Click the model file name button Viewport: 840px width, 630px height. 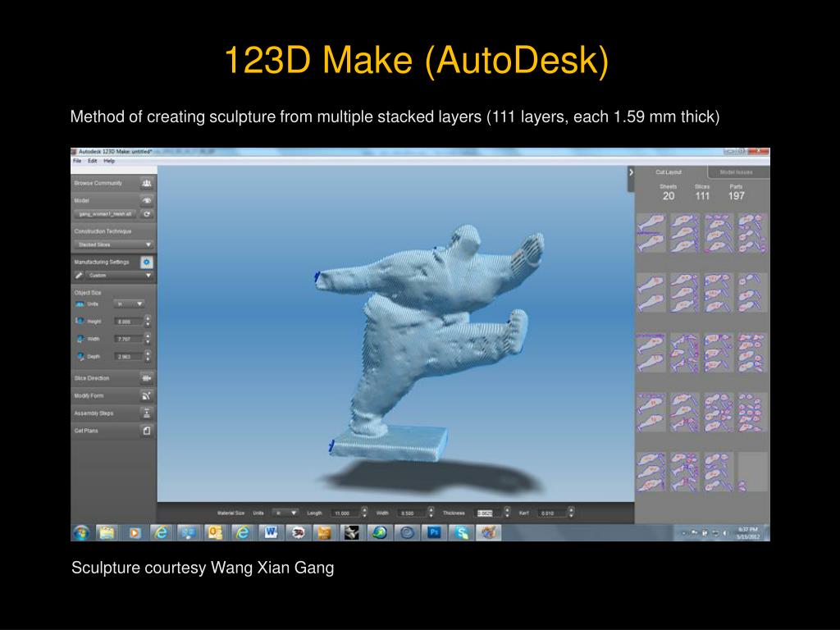coord(106,214)
